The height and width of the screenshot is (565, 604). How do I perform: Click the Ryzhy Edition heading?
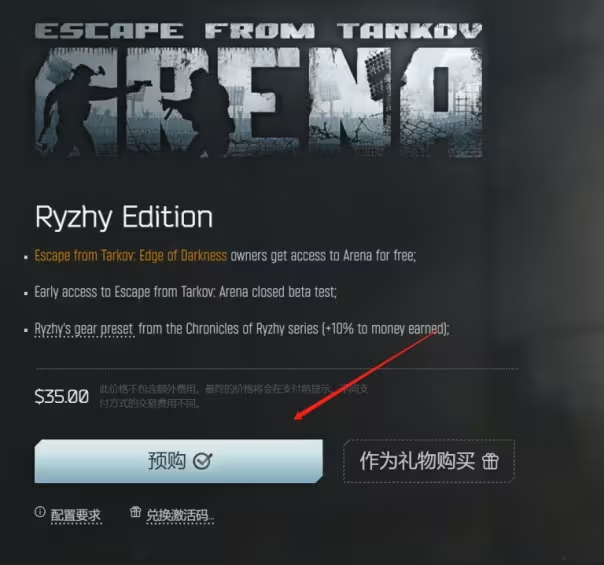124,217
